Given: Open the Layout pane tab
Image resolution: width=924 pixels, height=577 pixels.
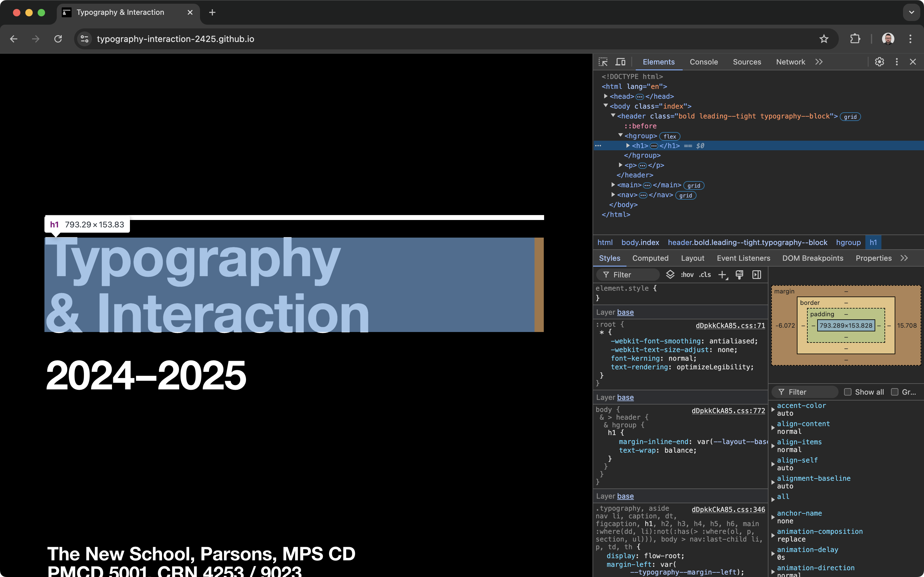Looking at the screenshot, I should (x=692, y=258).
